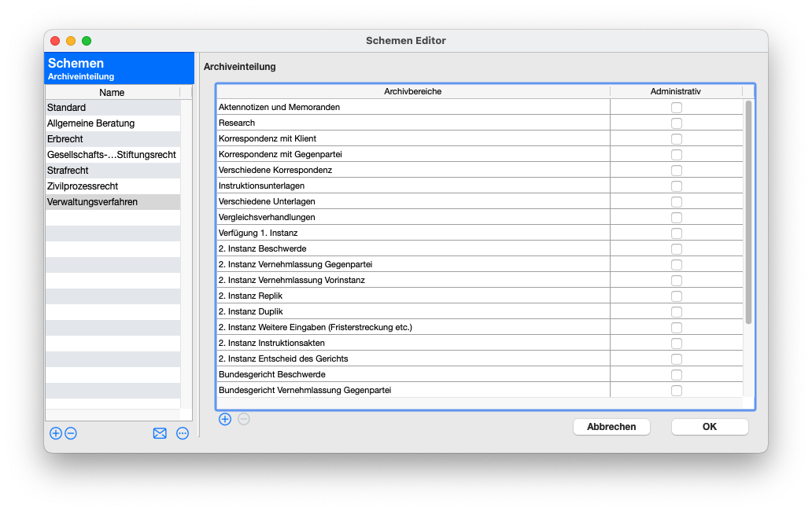Click the envelope icon below schemes list
Viewport: 812px width, 511px height.
click(x=160, y=433)
